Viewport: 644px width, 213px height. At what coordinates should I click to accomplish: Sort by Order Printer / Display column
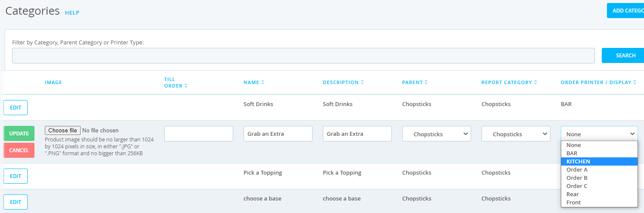598,82
